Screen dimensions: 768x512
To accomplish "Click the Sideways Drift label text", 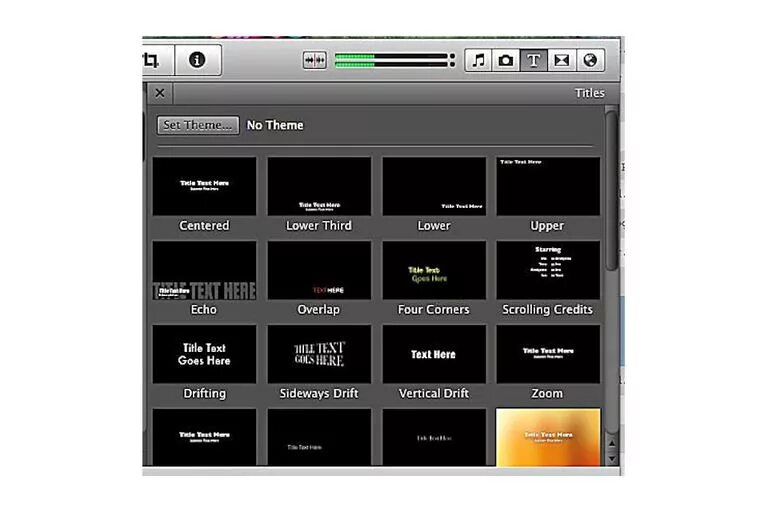I will (x=319, y=393).
